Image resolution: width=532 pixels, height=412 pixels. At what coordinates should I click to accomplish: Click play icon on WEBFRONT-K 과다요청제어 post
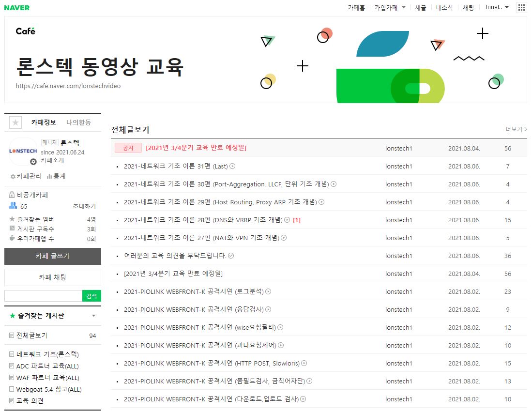[x=281, y=346]
